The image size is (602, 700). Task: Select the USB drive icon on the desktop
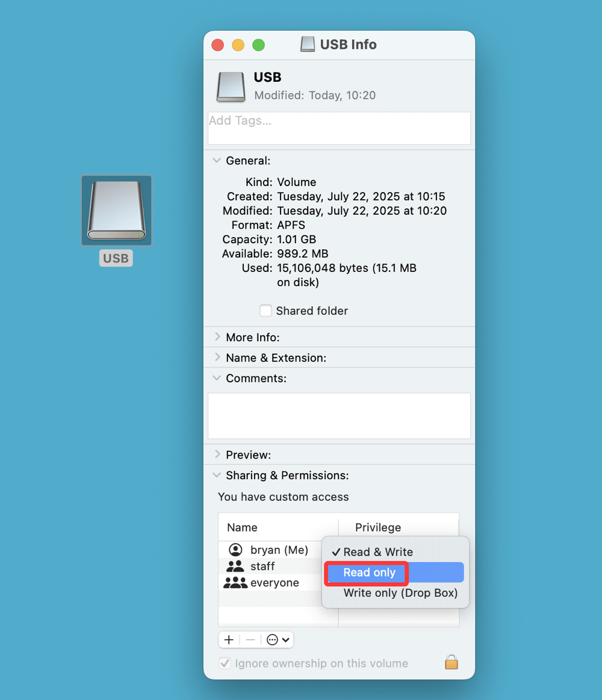(116, 210)
